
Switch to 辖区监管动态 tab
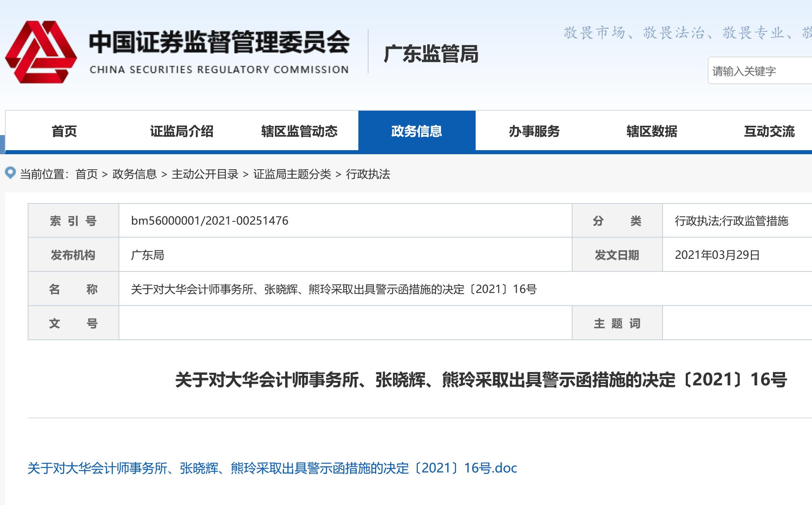299,131
